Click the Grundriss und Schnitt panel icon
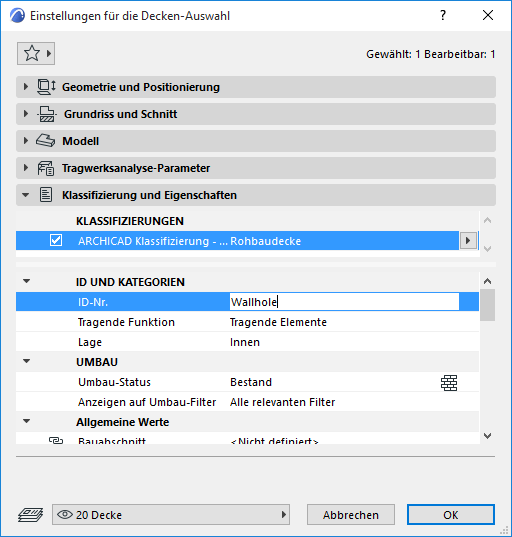 pos(46,114)
